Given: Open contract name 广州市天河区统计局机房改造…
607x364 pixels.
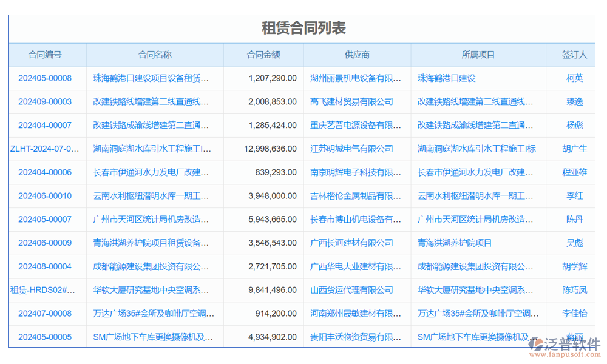Looking at the screenshot, I should coord(151,220).
